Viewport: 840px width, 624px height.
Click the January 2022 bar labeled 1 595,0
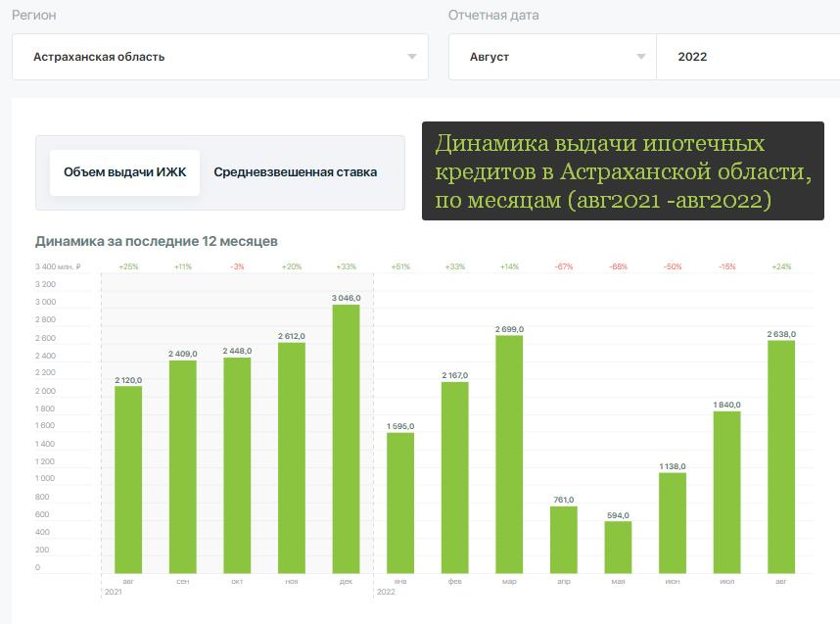click(x=400, y=503)
